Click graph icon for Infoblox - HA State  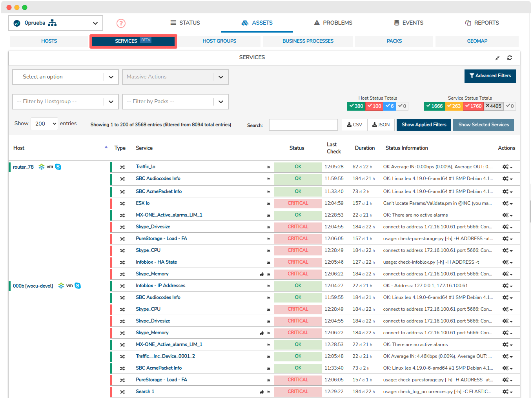tap(268, 262)
